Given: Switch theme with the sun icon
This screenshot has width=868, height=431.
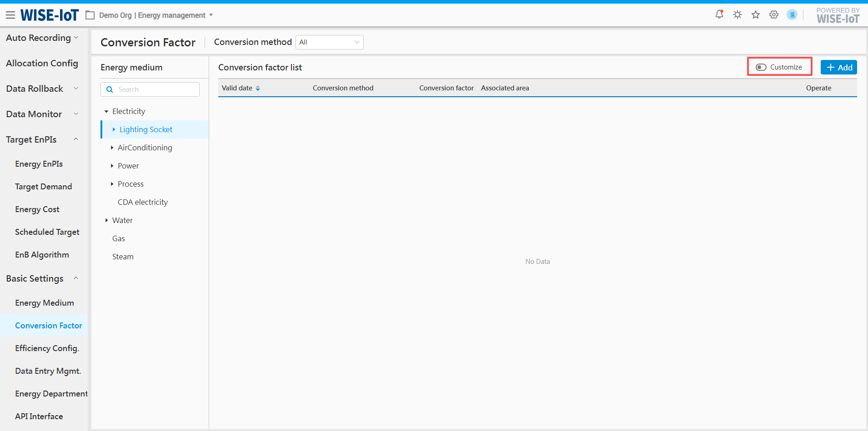Looking at the screenshot, I should 737,15.
